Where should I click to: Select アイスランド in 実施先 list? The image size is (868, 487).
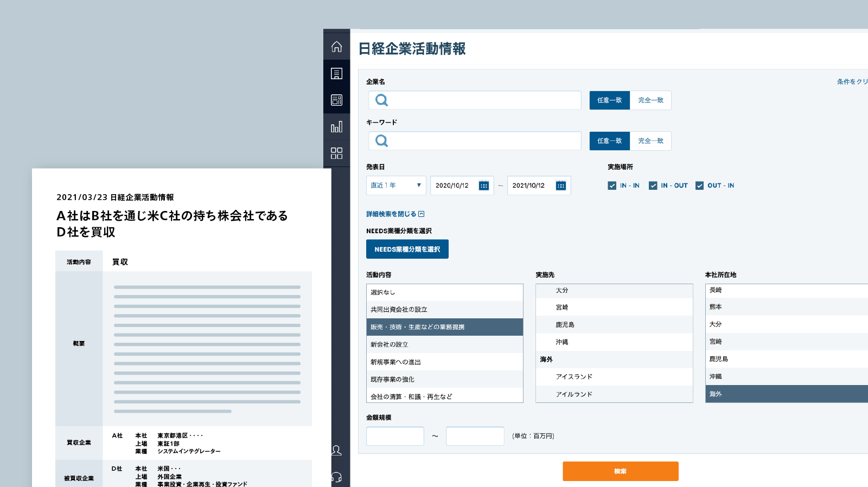tap(614, 376)
